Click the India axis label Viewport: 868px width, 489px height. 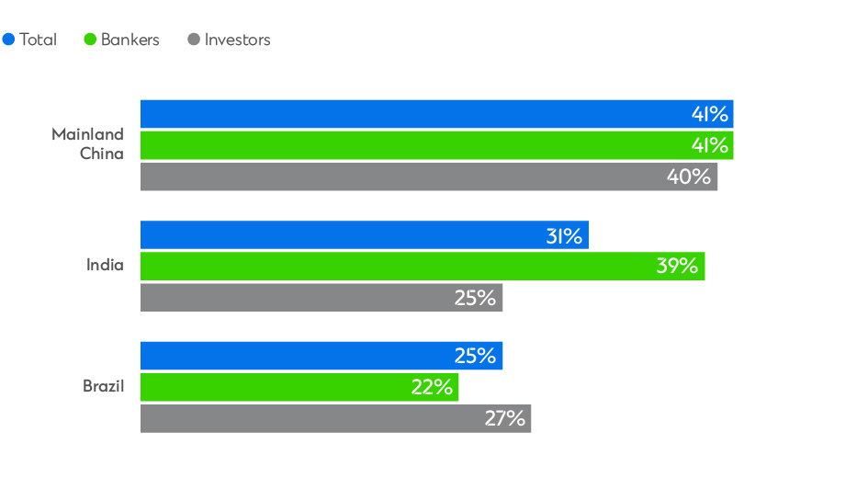105,266
